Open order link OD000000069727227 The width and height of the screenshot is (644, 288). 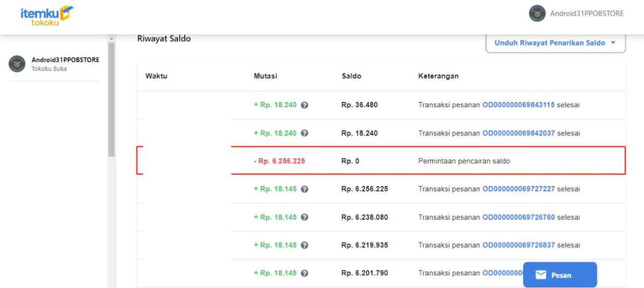pyautogui.click(x=518, y=189)
